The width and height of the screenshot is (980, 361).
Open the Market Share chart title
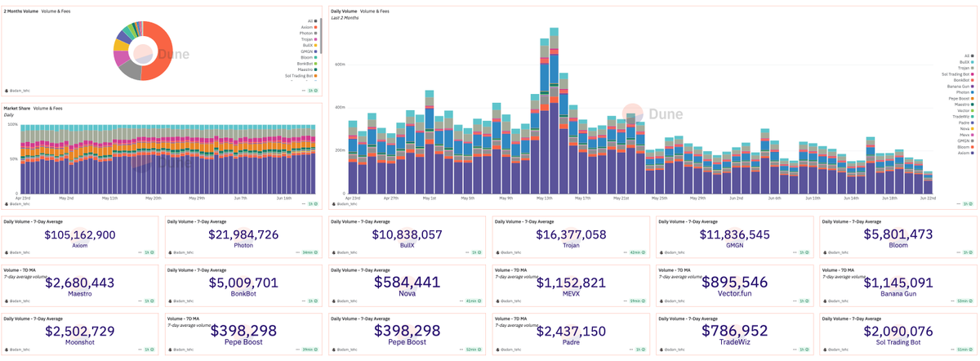click(16, 108)
